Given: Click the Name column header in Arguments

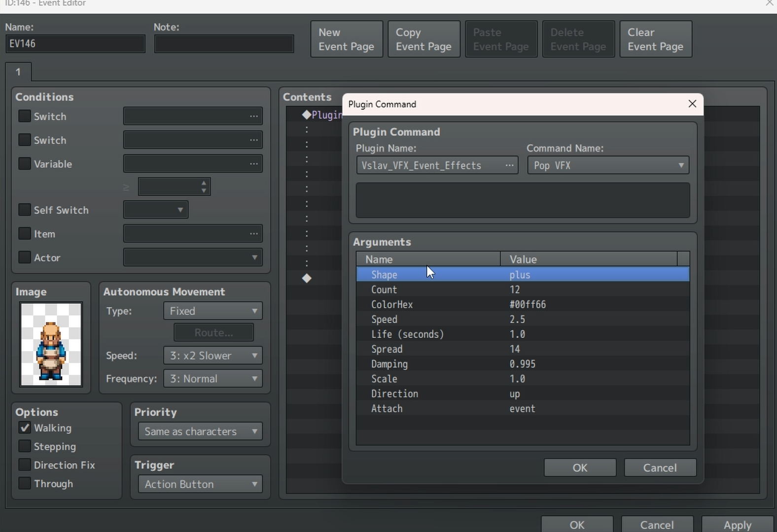Looking at the screenshot, I should click(428, 259).
